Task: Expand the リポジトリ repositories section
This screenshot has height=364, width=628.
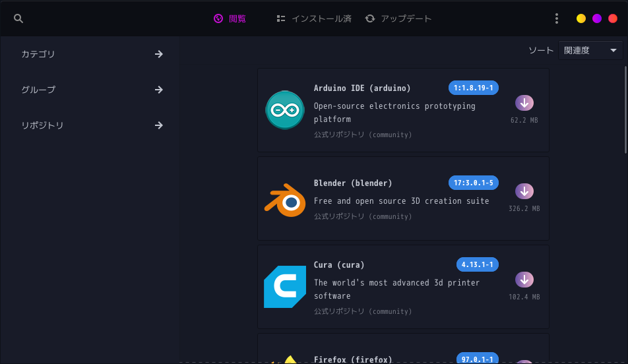Action: tap(92, 125)
